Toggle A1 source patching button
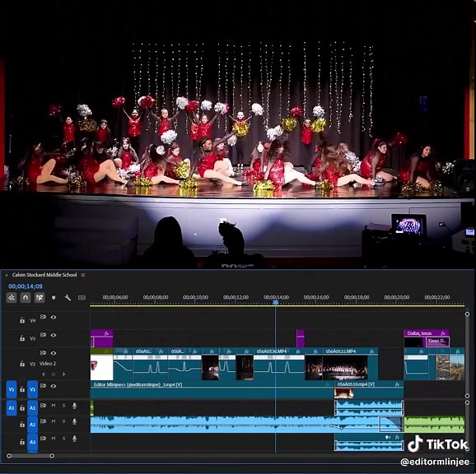 (x=12, y=408)
